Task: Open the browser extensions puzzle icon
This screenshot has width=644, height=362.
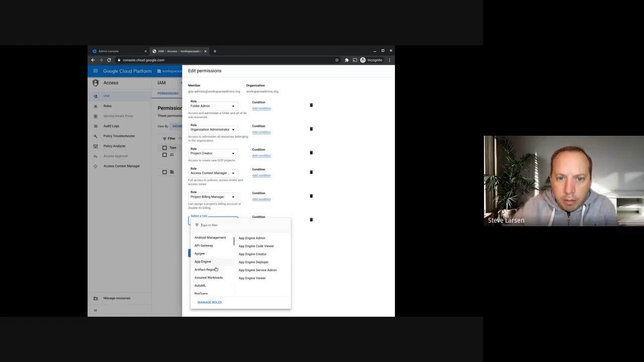Action: [347, 60]
